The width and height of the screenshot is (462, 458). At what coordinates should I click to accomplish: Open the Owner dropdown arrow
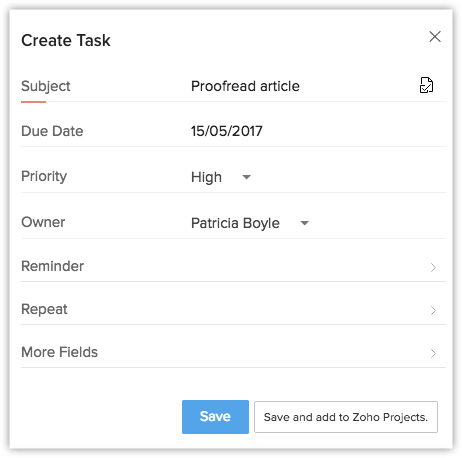point(304,223)
